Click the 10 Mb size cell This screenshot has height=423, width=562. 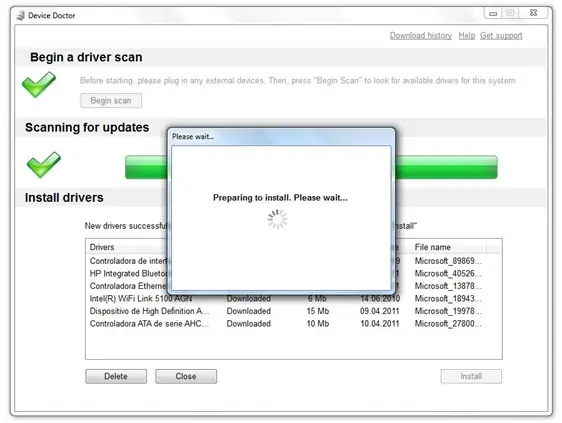pyautogui.click(x=318, y=323)
